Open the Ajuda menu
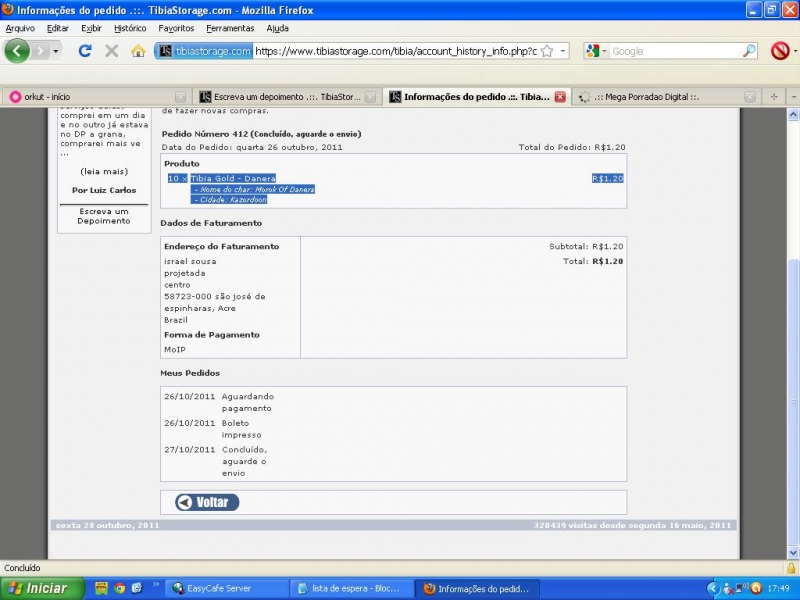Viewport: 800px width, 600px height. (278, 28)
